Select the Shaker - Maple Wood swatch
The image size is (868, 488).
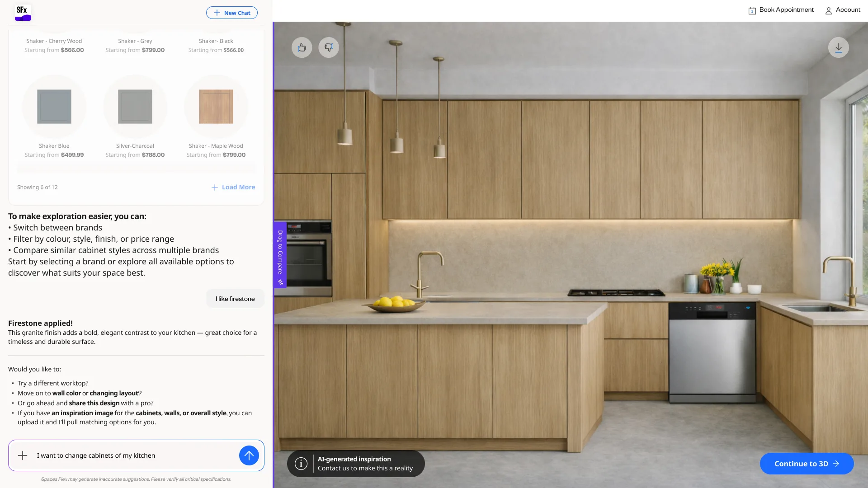pos(216,107)
